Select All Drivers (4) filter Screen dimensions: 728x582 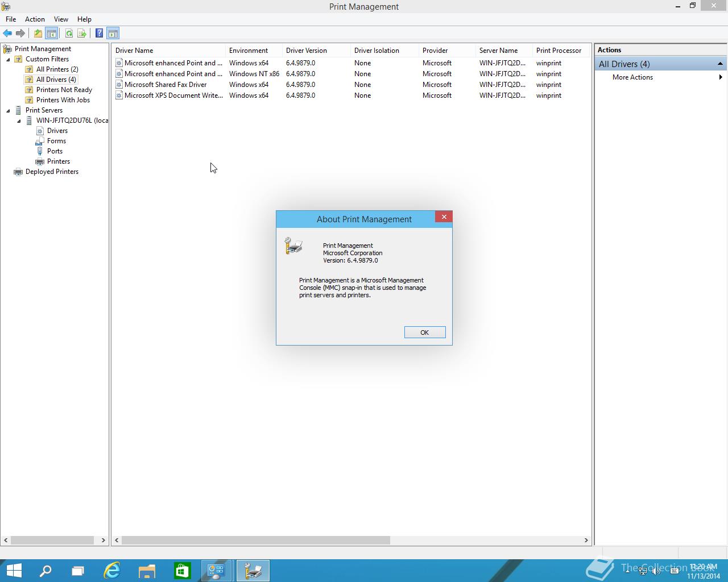56,80
